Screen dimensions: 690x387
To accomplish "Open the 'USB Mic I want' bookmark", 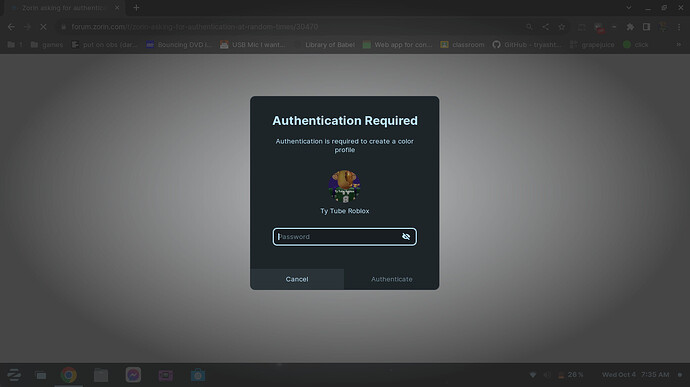I will (x=253, y=44).
